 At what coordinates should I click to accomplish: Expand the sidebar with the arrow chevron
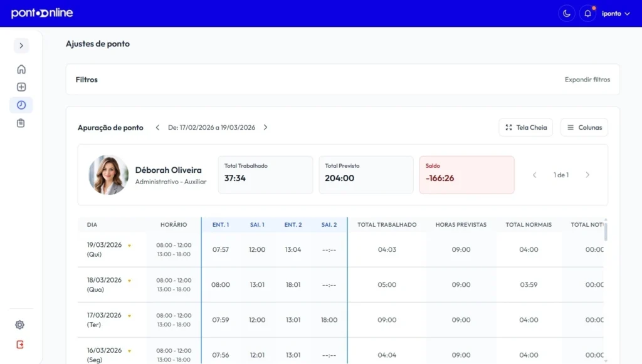[x=21, y=45]
